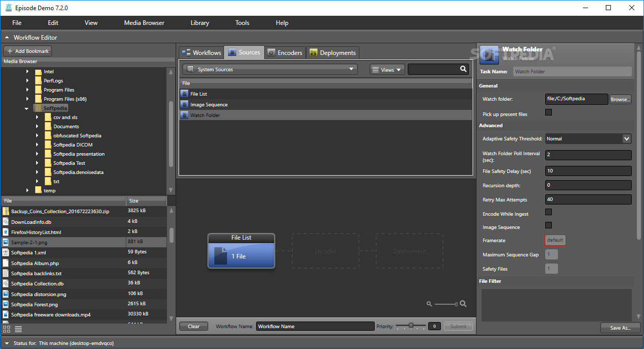Click the File List node document icon
644x349 pixels.
(220, 255)
